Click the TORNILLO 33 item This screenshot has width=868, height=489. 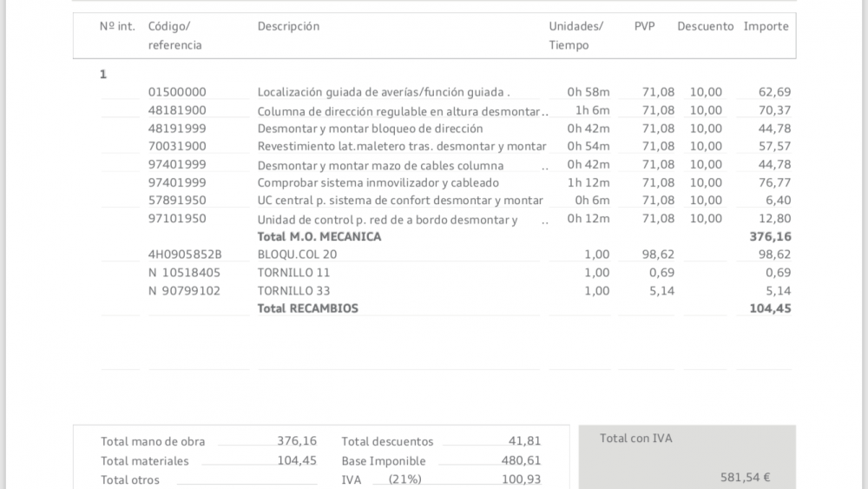tap(293, 291)
